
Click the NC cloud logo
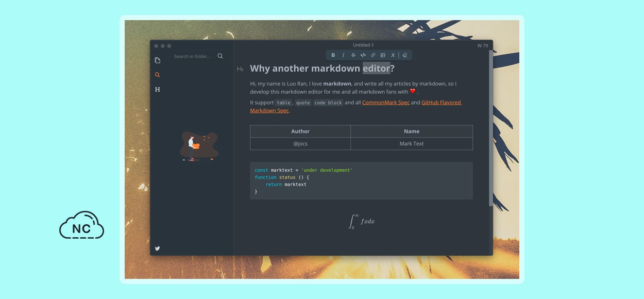coord(82,225)
